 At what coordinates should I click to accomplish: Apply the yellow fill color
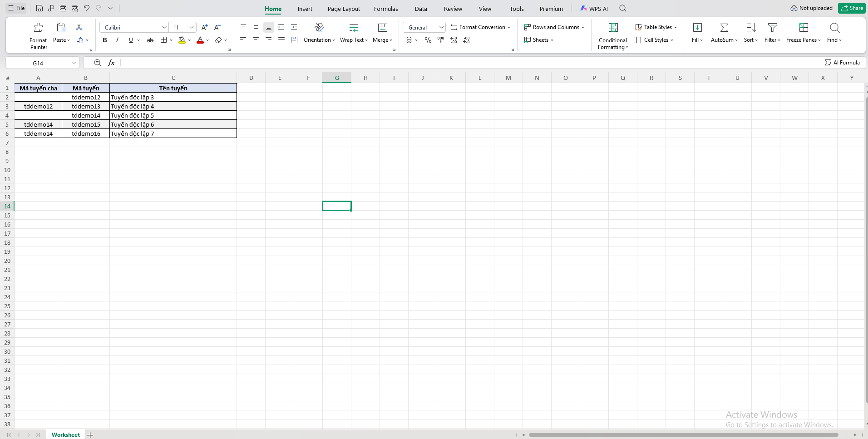pos(182,40)
